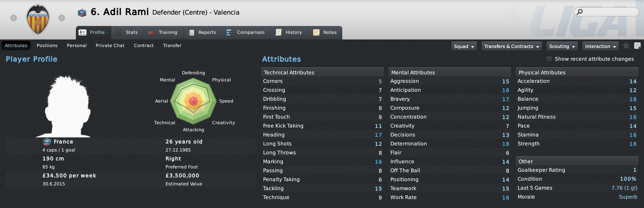Select the Positions sub-tab
644x208 pixels.
pyautogui.click(x=47, y=46)
